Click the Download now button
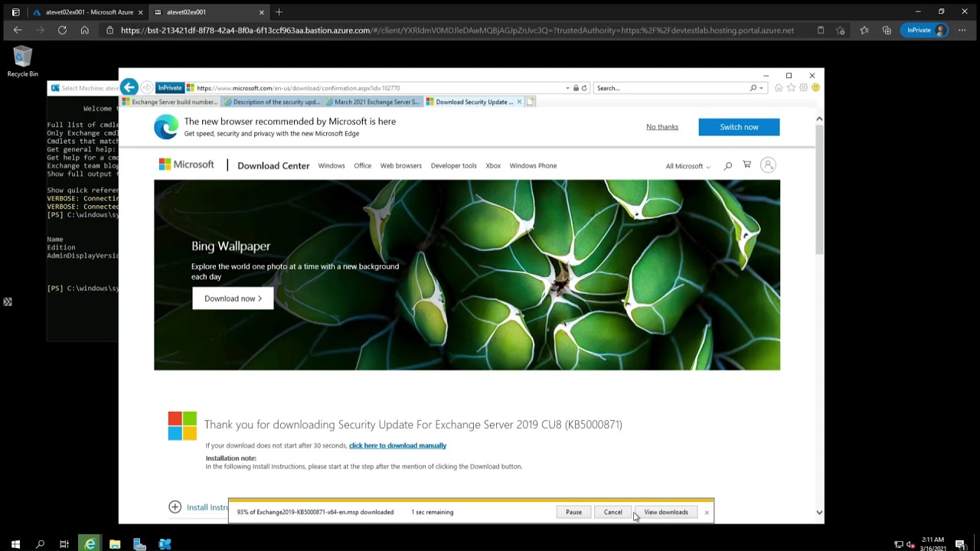Viewport: 980px width, 551px height. click(x=233, y=298)
